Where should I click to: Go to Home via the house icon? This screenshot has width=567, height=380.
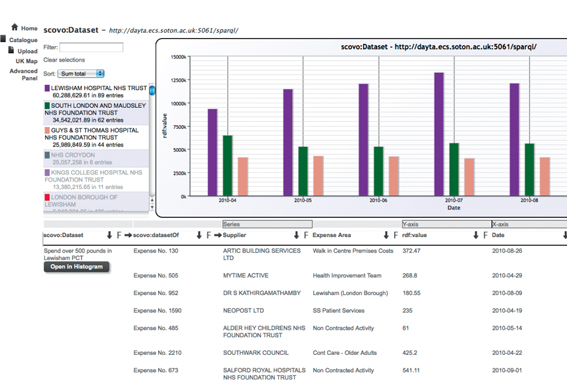(x=14, y=27)
